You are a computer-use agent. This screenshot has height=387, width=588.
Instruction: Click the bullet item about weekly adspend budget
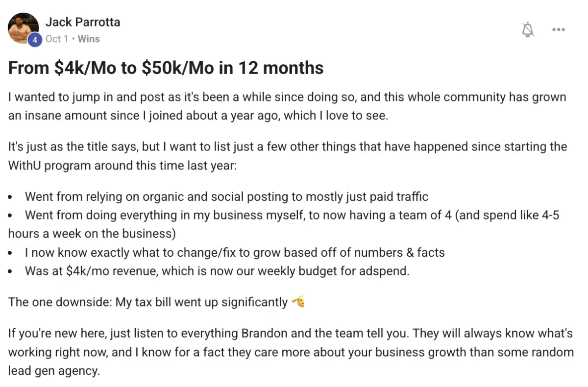point(217,271)
